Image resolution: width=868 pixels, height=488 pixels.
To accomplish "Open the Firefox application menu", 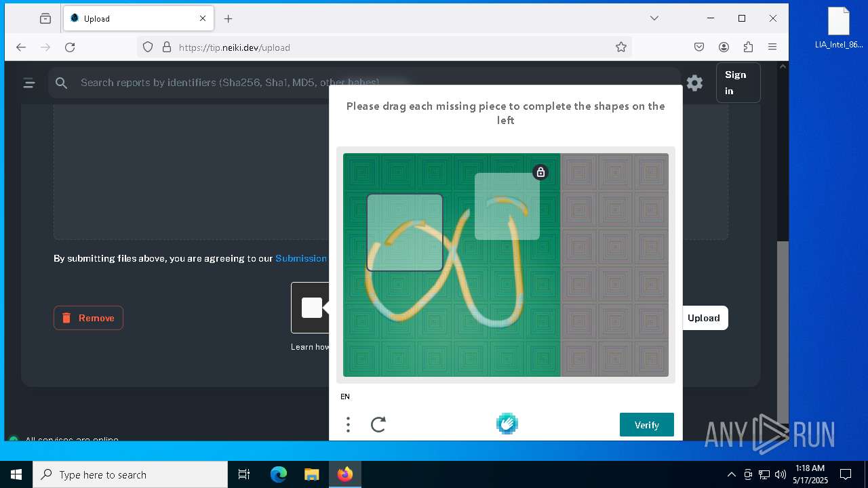I will [x=772, y=47].
